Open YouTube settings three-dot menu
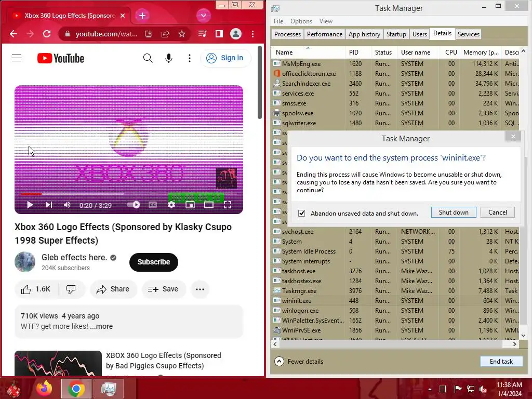The image size is (532, 399). click(189, 58)
